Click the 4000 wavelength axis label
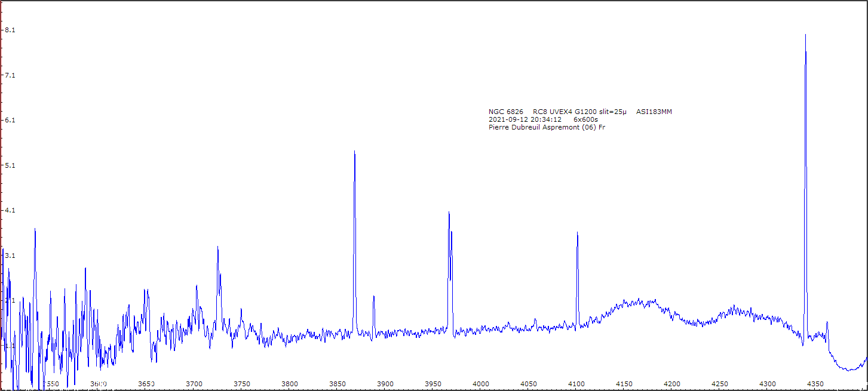This screenshot has width=868, height=391. pos(480,383)
